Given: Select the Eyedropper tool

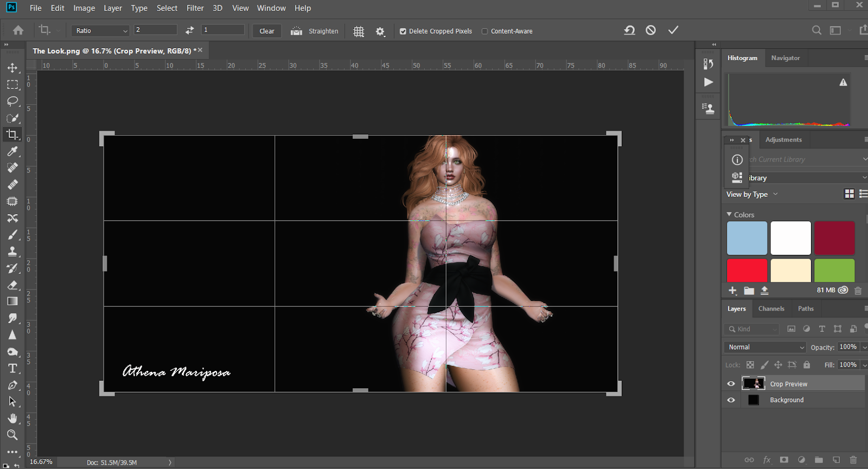Looking at the screenshot, I should click(x=12, y=151).
